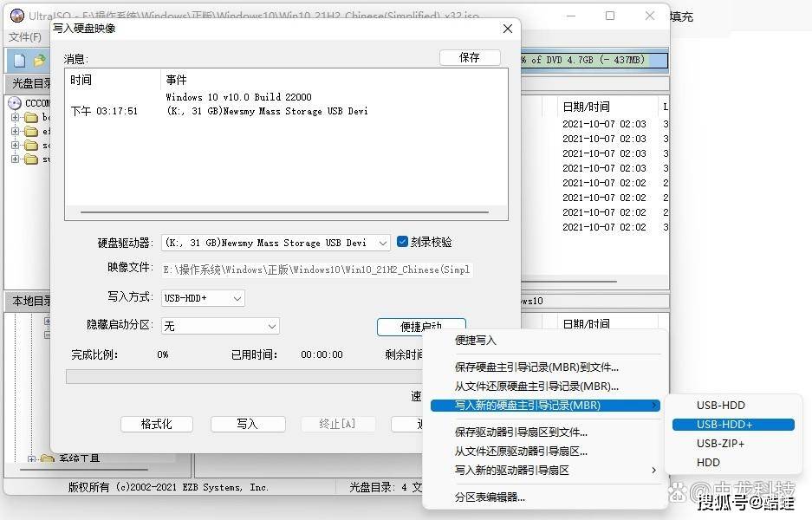Click the 完成比例 progress bar

tap(244, 376)
